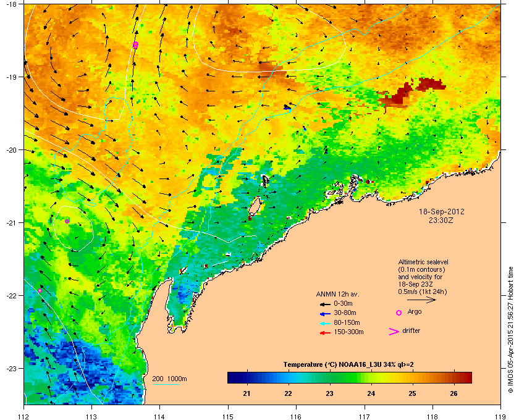Click the Temperature NOAA16_L3U colorbar title
The height and width of the screenshot is (420, 519).
348,365
